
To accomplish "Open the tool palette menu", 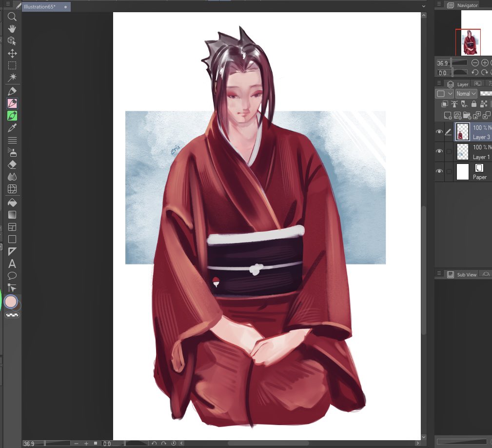I will pos(8,4).
